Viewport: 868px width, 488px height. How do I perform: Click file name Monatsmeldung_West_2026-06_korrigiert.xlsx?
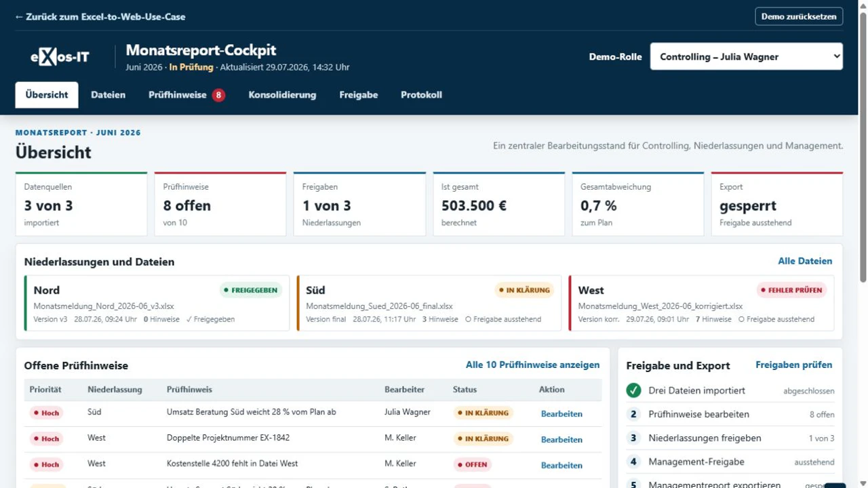(660, 306)
